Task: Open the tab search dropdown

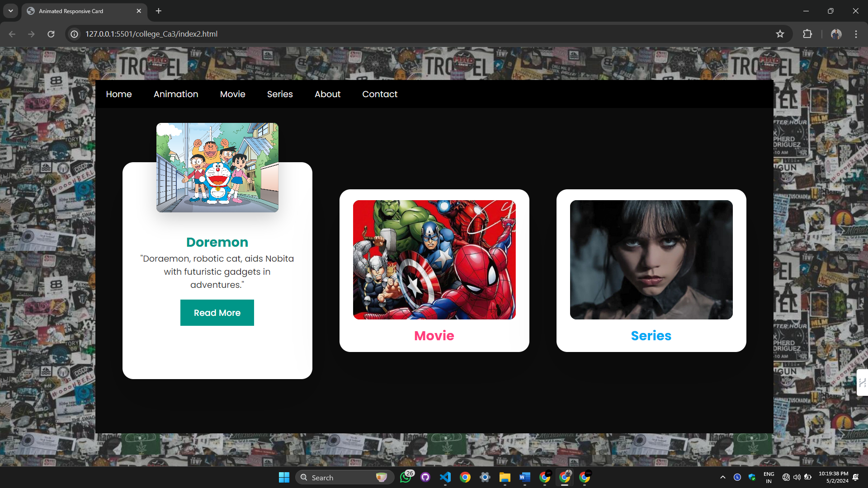Action: 10,11
